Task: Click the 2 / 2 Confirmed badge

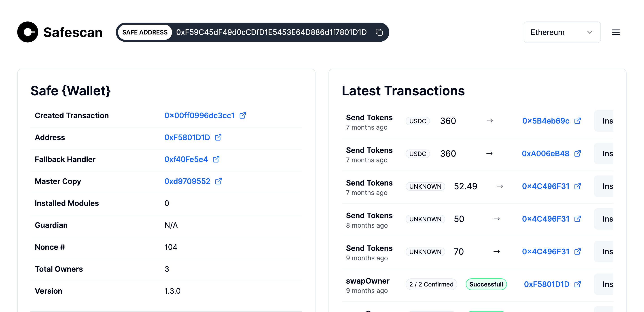Action: pyautogui.click(x=431, y=284)
